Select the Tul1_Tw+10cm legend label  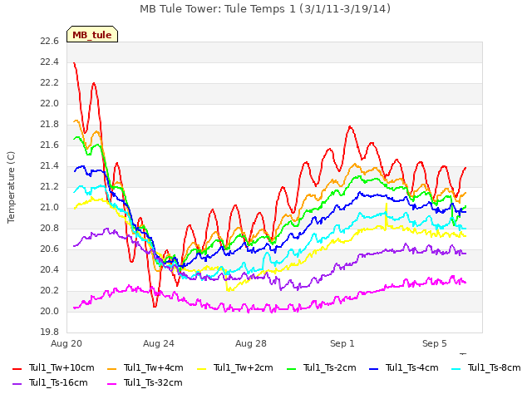pos(62,367)
